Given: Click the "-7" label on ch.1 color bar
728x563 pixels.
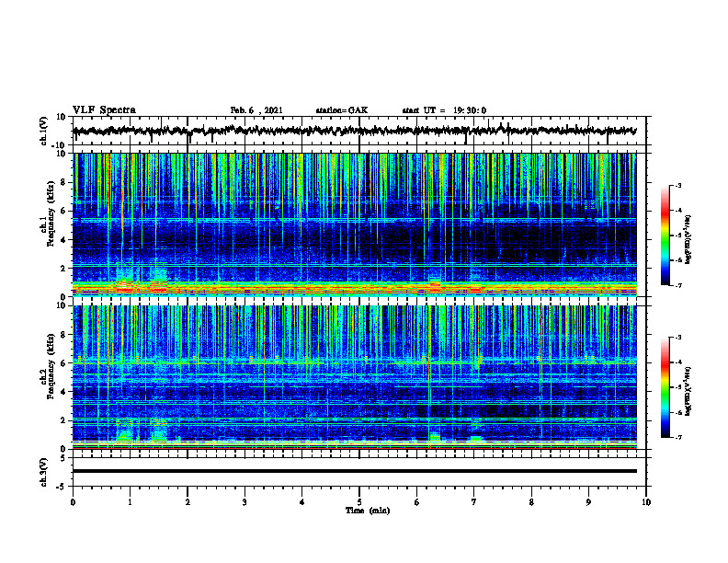Looking at the screenshot, I should point(678,285).
